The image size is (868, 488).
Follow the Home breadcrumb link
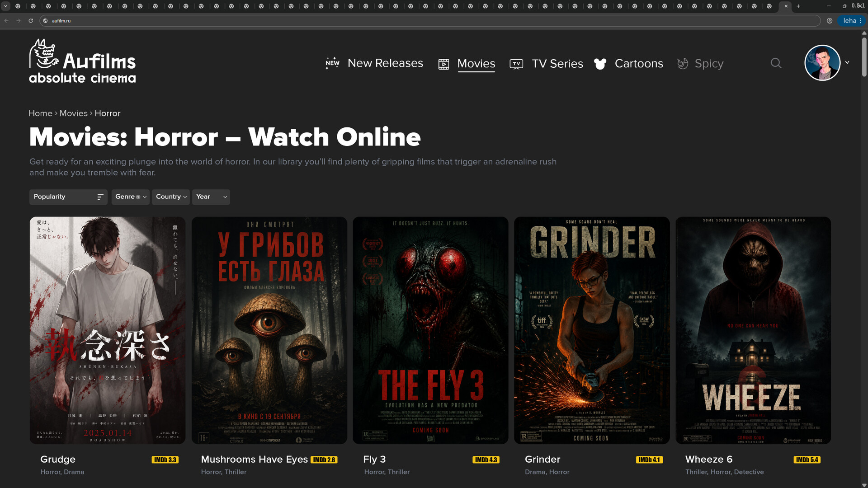40,113
